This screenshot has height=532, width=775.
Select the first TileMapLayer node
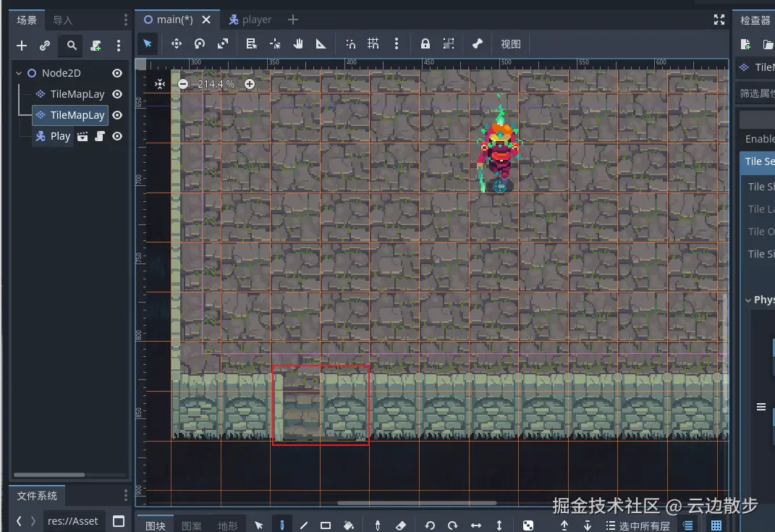click(77, 94)
